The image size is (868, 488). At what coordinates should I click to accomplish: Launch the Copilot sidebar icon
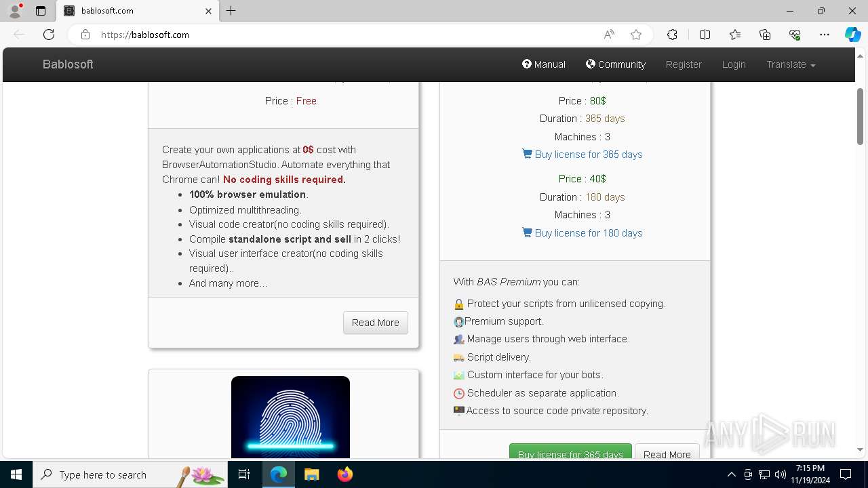pos(852,35)
